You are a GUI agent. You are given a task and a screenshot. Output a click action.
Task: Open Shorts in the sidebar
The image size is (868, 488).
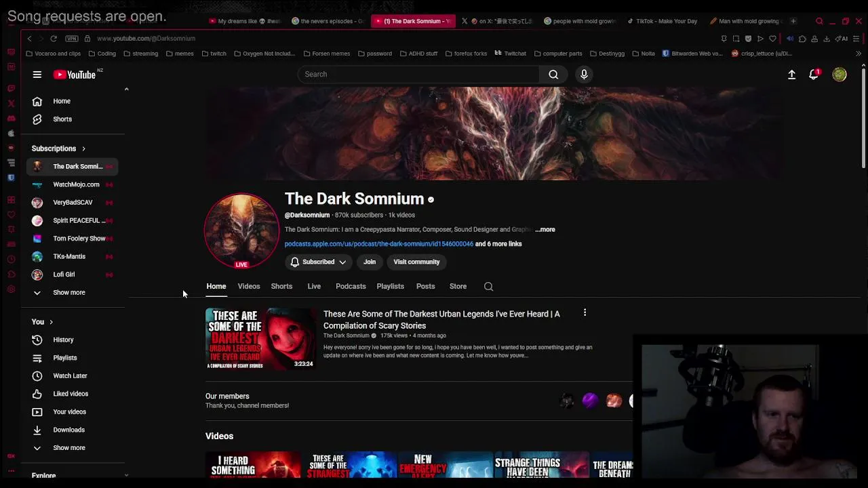(73, 119)
